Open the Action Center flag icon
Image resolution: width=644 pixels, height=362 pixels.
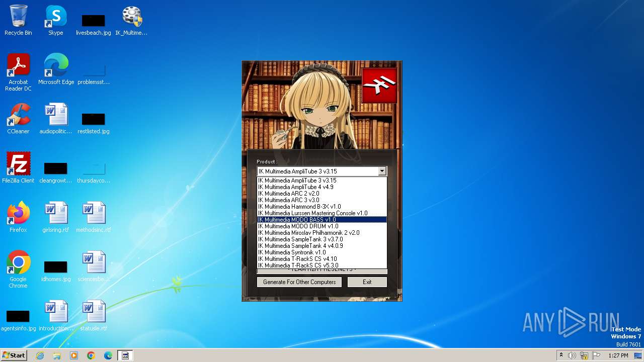pyautogui.click(x=596, y=355)
